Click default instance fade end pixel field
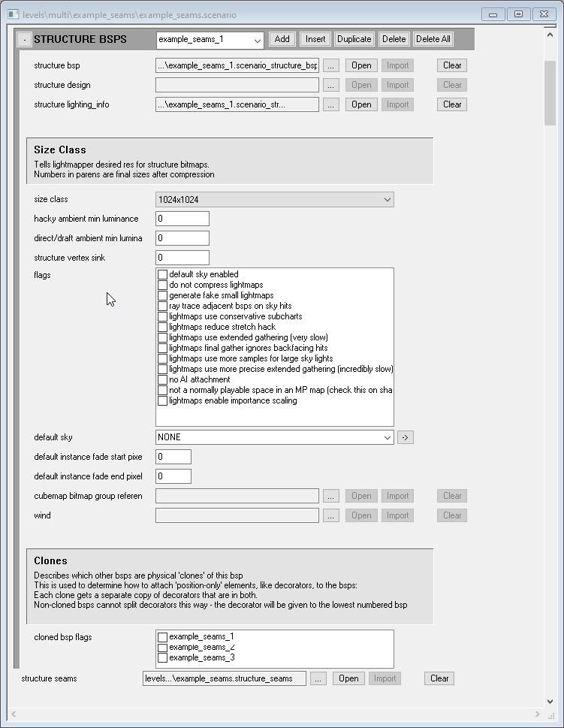Viewport: 564px width, 728px height. tap(173, 476)
